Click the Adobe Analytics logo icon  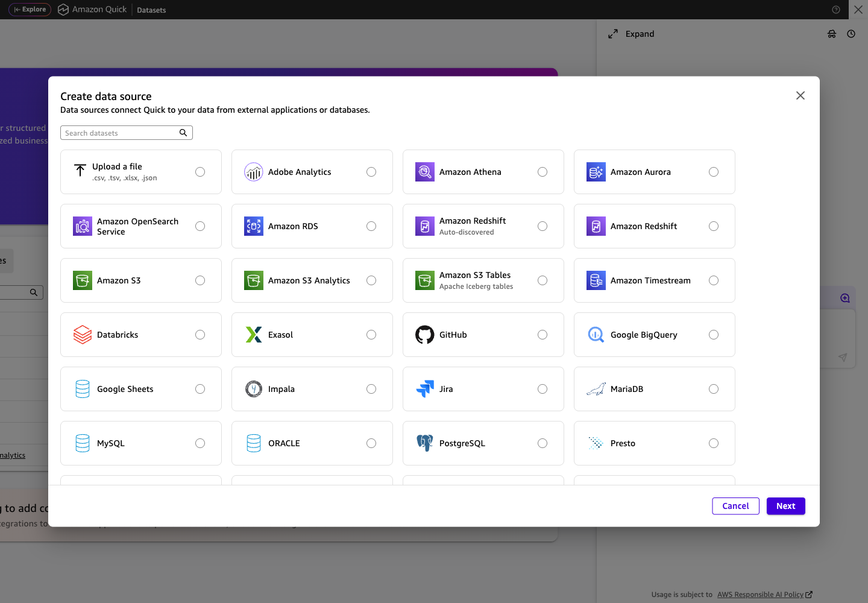tap(254, 172)
